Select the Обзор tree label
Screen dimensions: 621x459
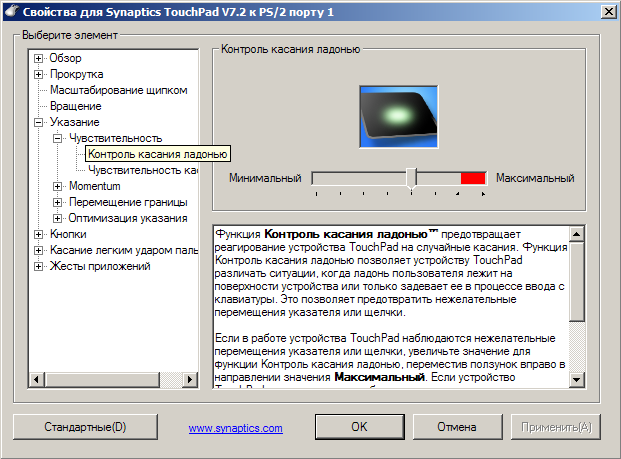click(65, 58)
